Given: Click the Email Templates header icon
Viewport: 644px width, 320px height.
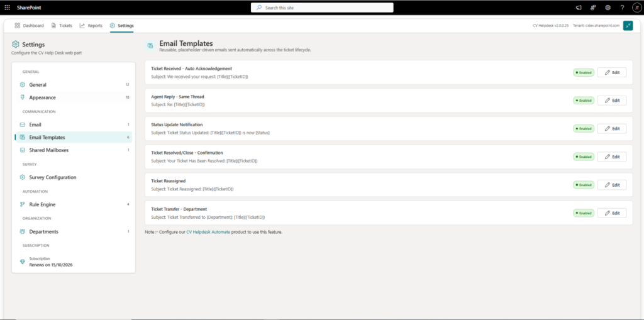Looking at the screenshot, I should coord(150,45).
